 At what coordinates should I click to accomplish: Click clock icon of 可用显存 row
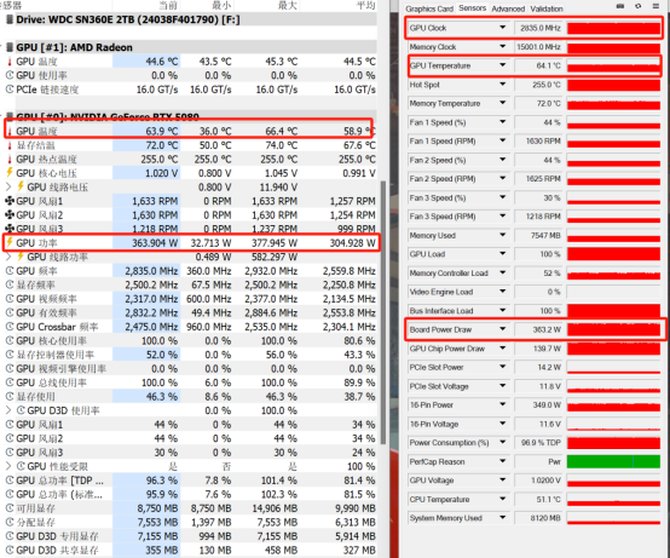[x=9, y=508]
